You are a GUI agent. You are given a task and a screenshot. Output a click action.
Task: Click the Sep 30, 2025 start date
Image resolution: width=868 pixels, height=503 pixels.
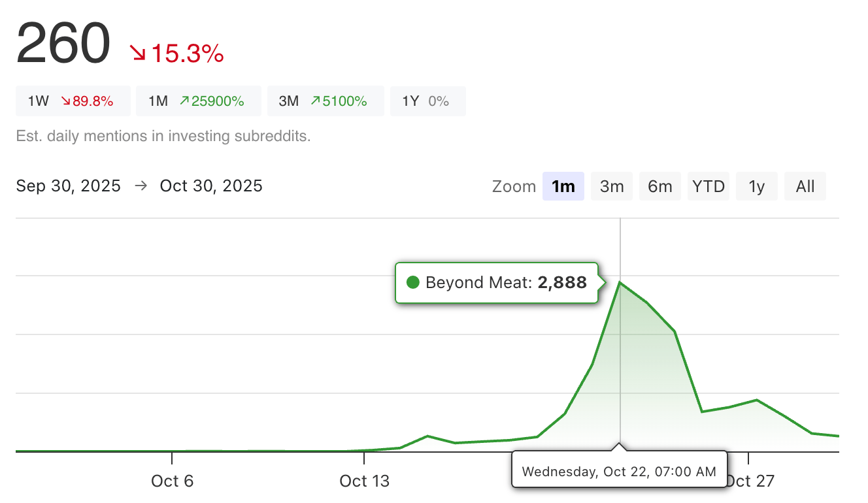click(x=69, y=186)
